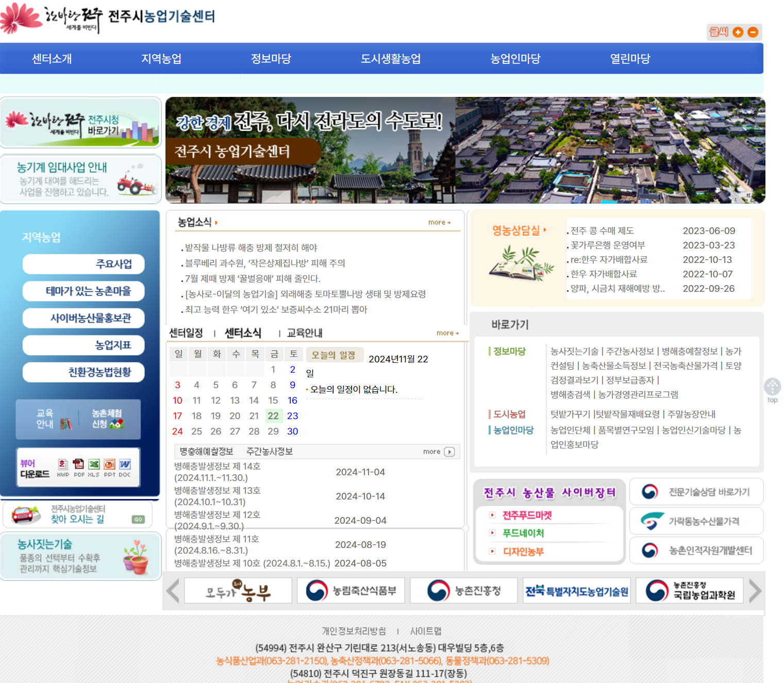Open 전문기술상담 바로가기 button
Viewport: 784px width, 683px height.
[696, 492]
